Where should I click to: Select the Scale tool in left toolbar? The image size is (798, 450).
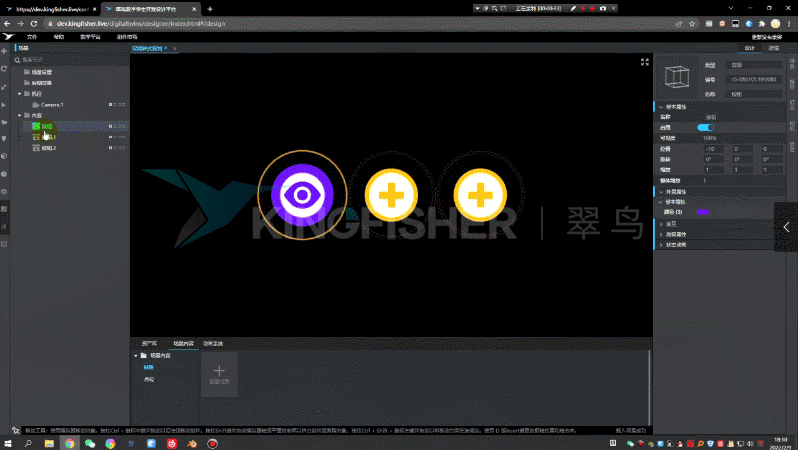[4, 87]
